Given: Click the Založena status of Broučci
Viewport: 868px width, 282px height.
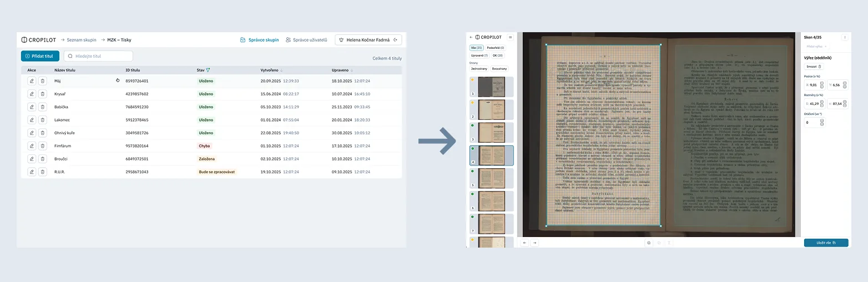Looking at the screenshot, I should pos(207,159).
